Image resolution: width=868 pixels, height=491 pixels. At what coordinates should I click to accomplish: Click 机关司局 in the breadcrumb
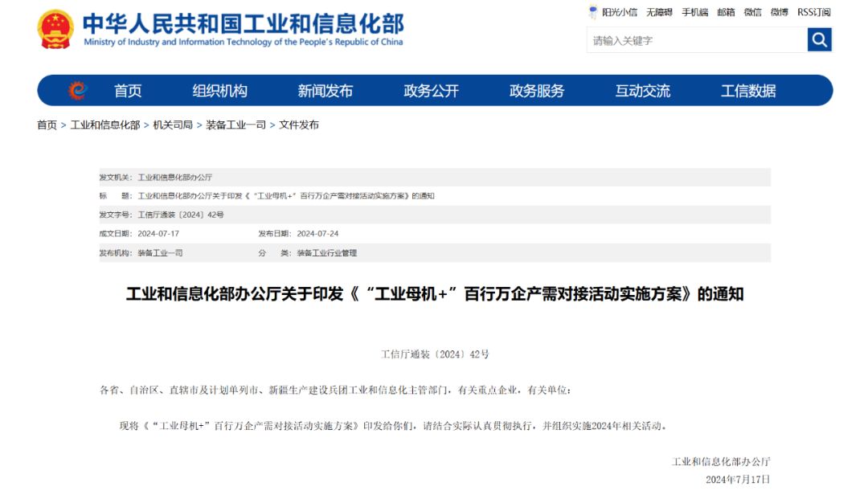[x=173, y=125]
